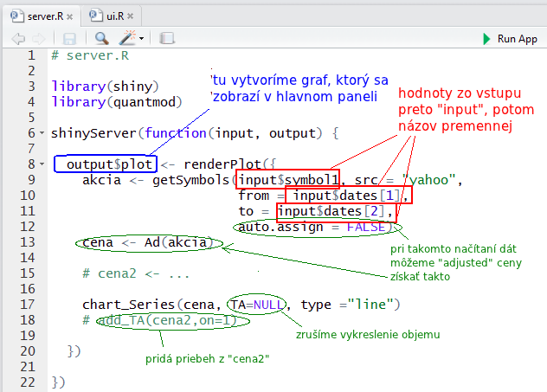547x392 pixels.
Task: Open Find/Replace magnifier tool
Action: 102,38
